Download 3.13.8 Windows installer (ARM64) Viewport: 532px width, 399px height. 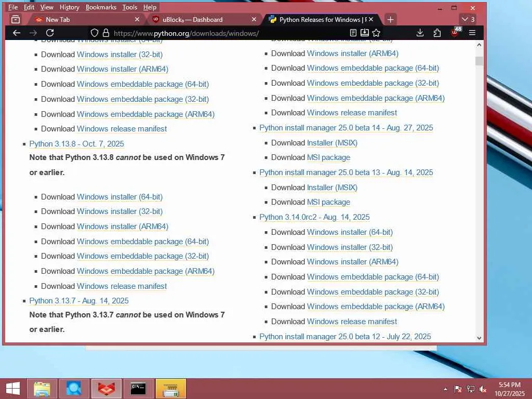click(x=123, y=227)
